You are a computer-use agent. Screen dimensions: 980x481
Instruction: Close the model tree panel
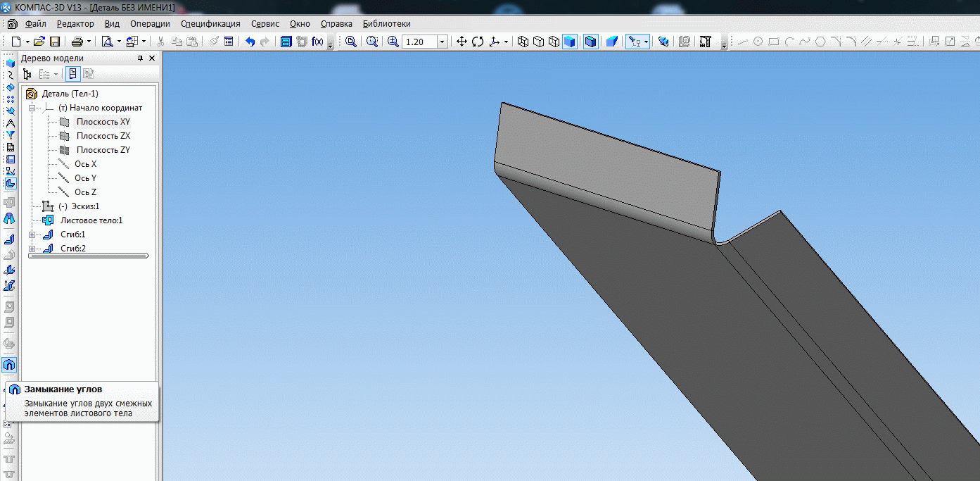coord(152,58)
